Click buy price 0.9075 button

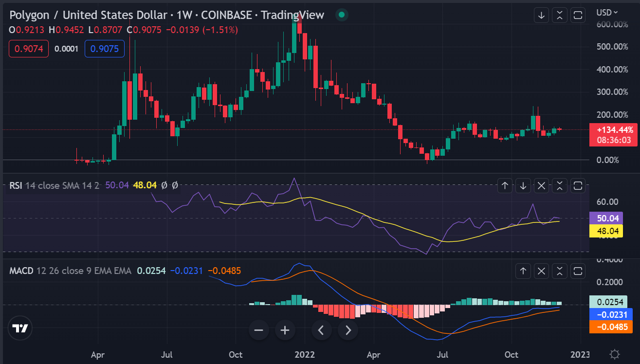pyautogui.click(x=105, y=49)
